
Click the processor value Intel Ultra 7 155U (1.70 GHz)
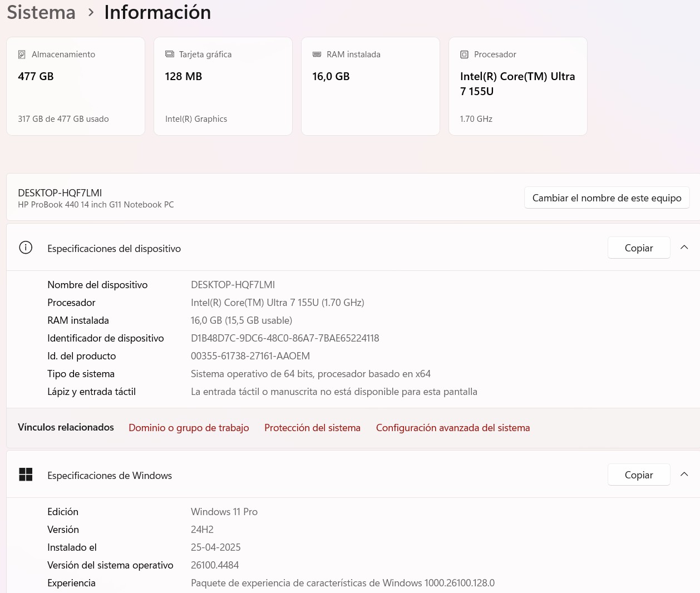pyautogui.click(x=278, y=303)
